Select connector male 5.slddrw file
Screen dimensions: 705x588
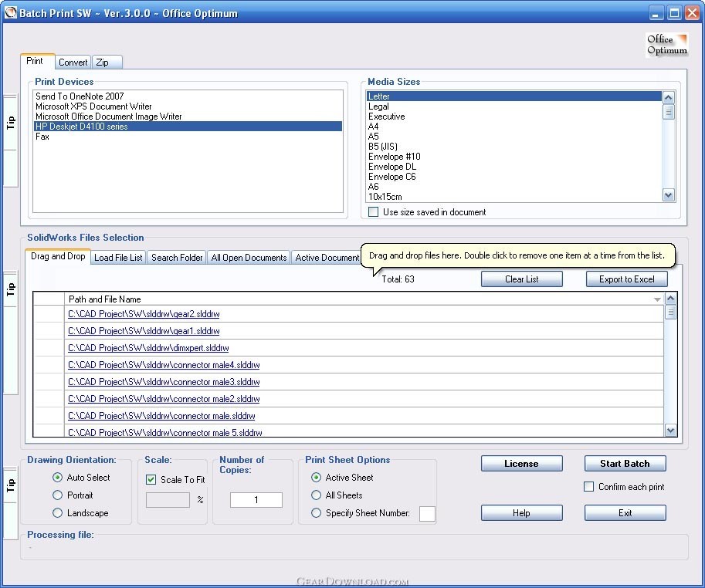165,433
